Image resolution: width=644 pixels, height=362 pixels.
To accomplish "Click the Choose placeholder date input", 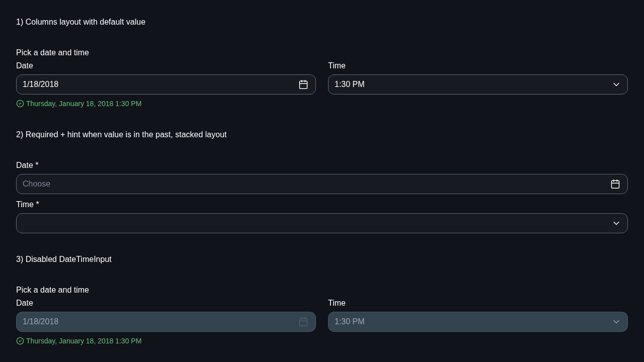I will click(x=322, y=184).
